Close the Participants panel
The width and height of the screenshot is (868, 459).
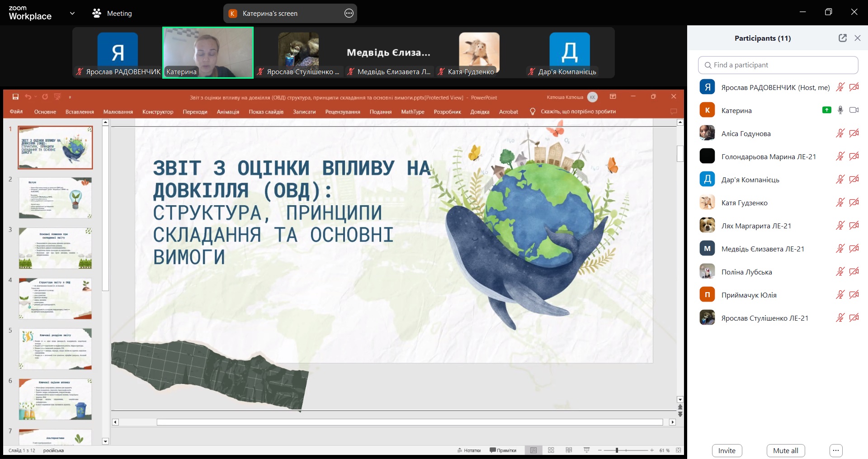pos(858,38)
